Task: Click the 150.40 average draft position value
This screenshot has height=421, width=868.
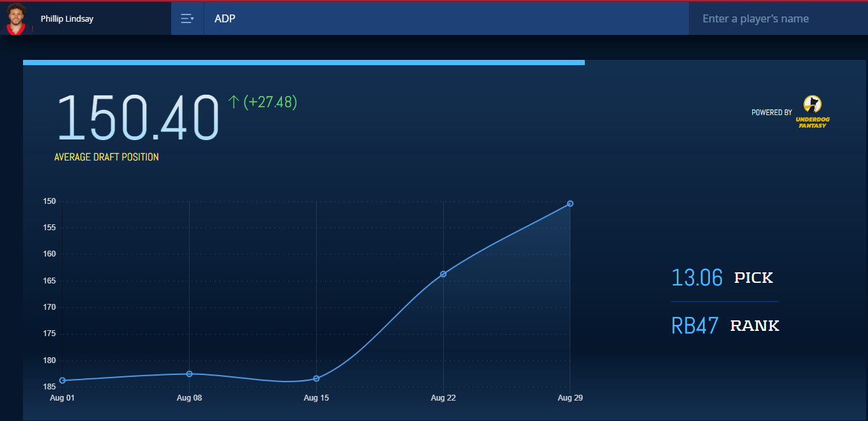Action: point(138,118)
